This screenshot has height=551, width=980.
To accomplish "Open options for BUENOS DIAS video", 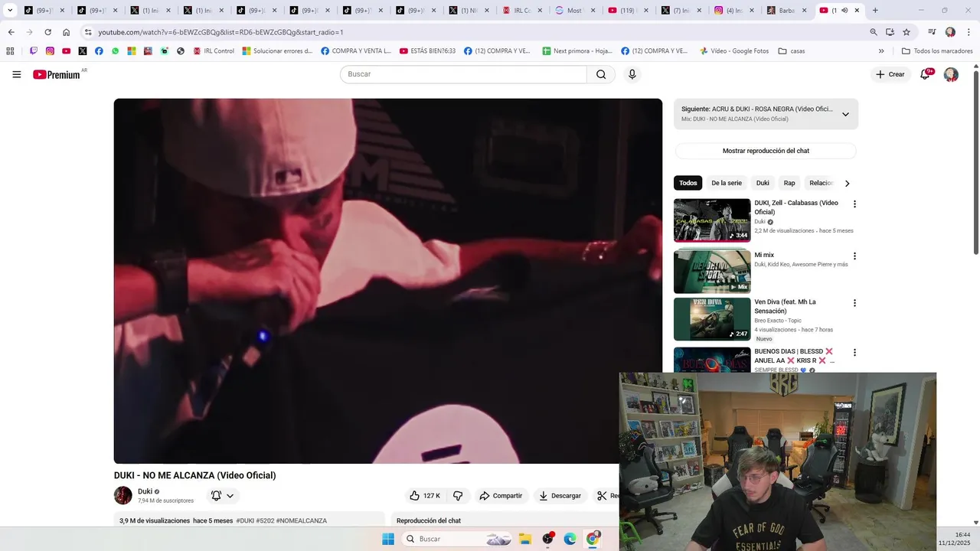I will coord(854,353).
